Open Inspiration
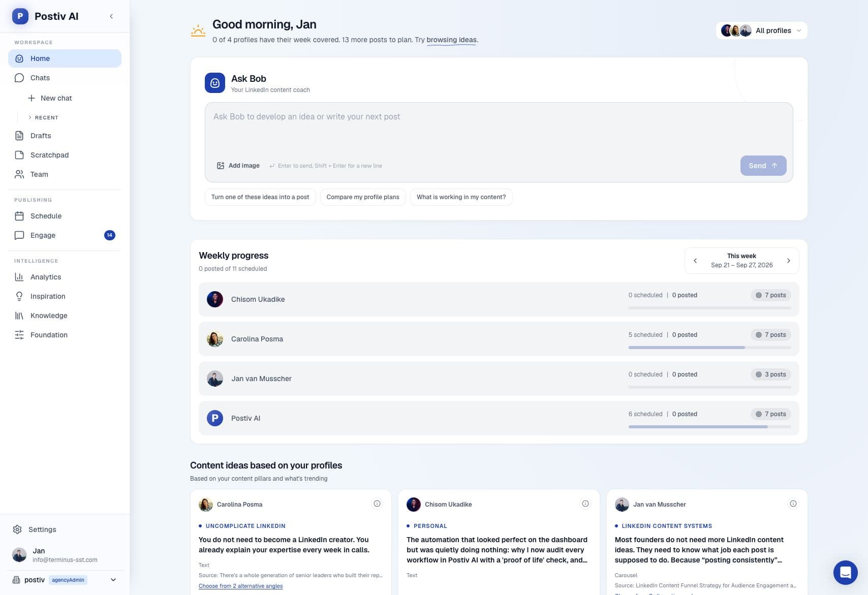Image resolution: width=868 pixels, height=595 pixels. click(x=65, y=296)
